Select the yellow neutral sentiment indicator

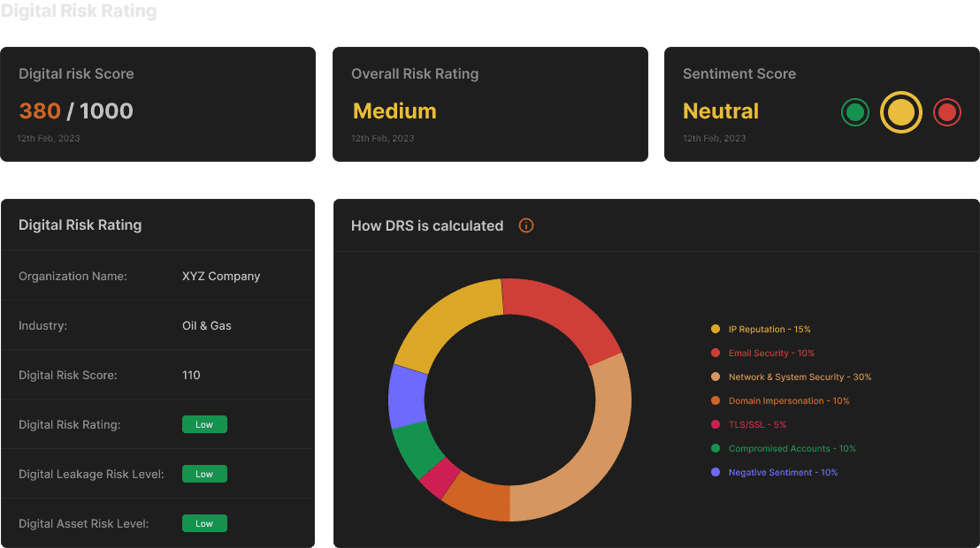[900, 112]
